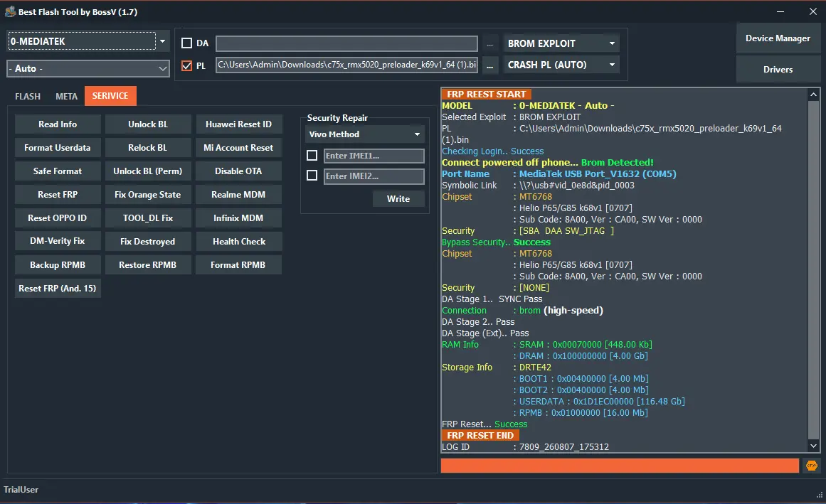826x504 pixels.
Task: Click the Unlock BL button
Action: coord(148,124)
